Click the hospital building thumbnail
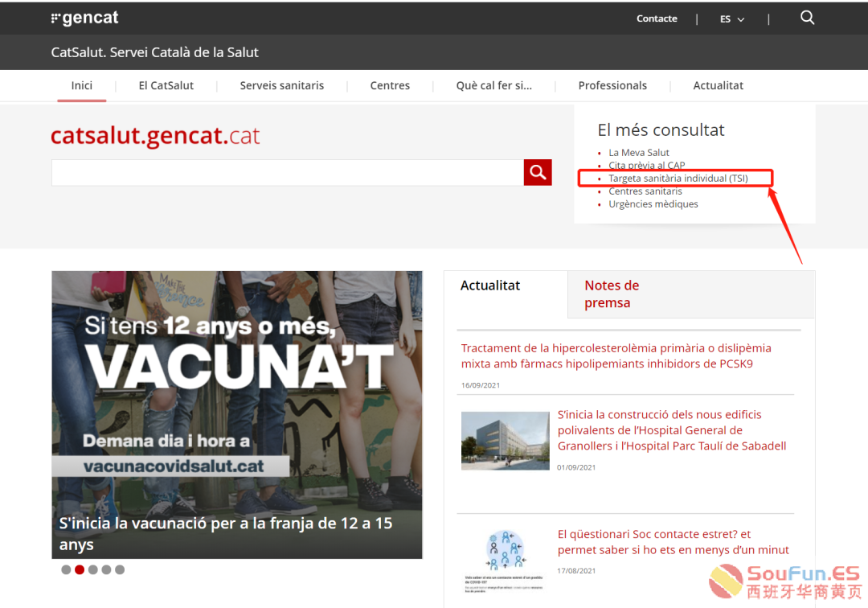Viewport: 868px width, 608px height. 506,441
